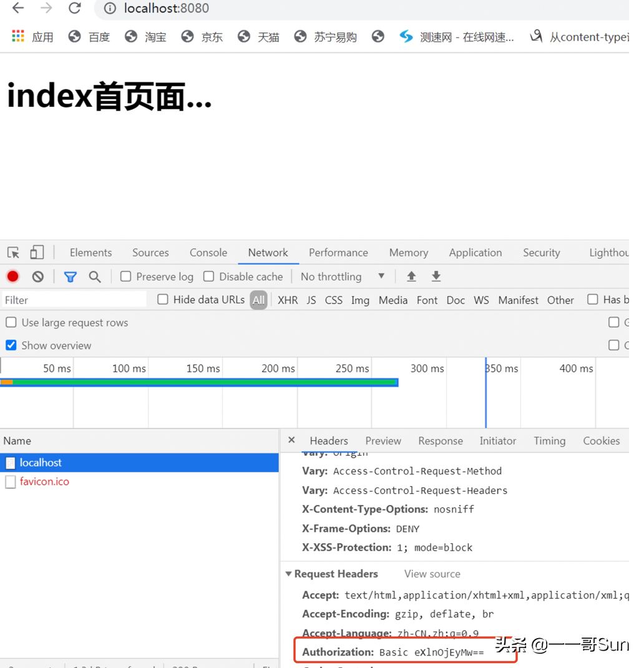Import HAR file upload arrow icon
The height and width of the screenshot is (668, 644).
pyautogui.click(x=411, y=277)
